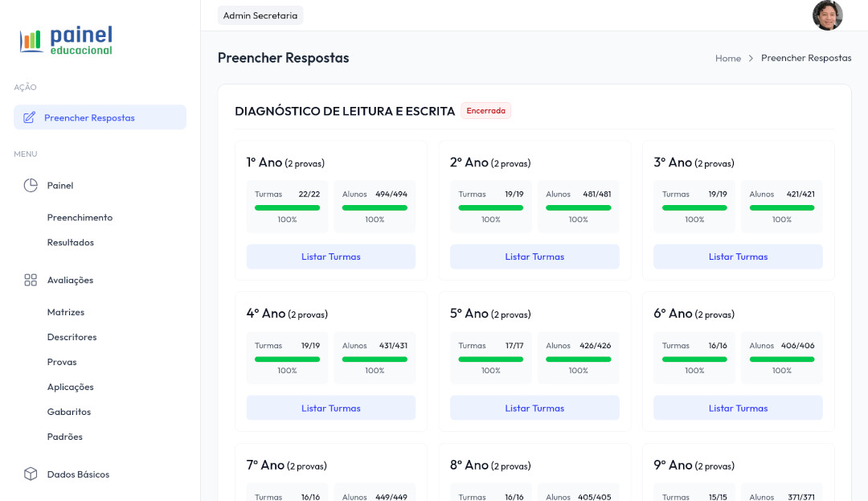
Task: Click the pencil edit icon in sidebar
Action: [x=30, y=117]
